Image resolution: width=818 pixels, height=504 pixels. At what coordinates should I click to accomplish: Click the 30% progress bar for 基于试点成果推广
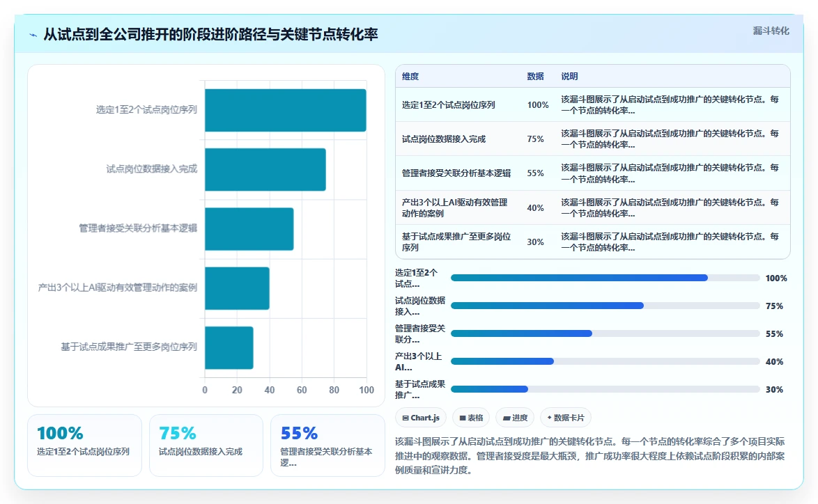605,389
